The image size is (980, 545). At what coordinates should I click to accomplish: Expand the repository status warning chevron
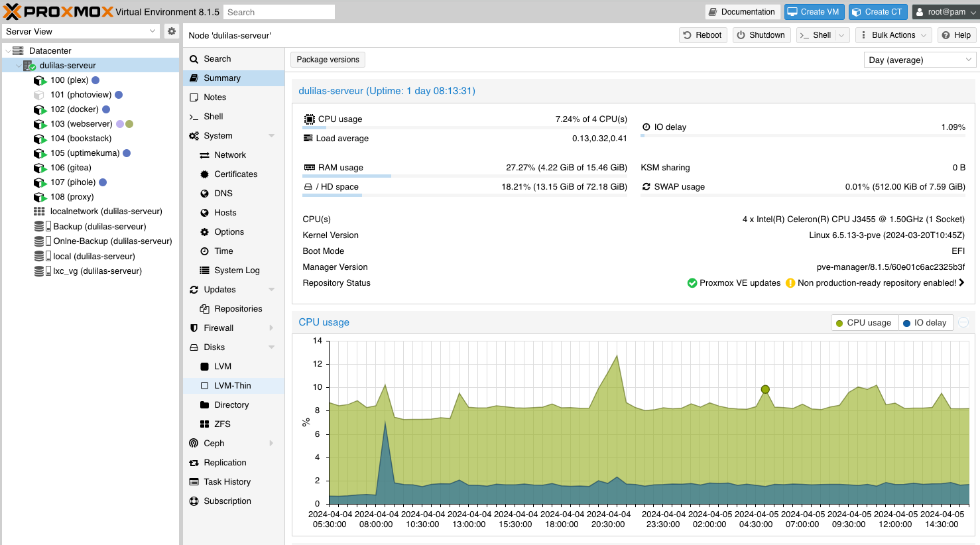click(962, 283)
